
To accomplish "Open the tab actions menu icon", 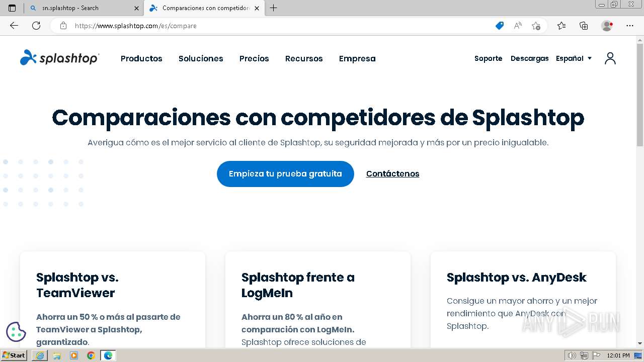I will tap(12, 8).
